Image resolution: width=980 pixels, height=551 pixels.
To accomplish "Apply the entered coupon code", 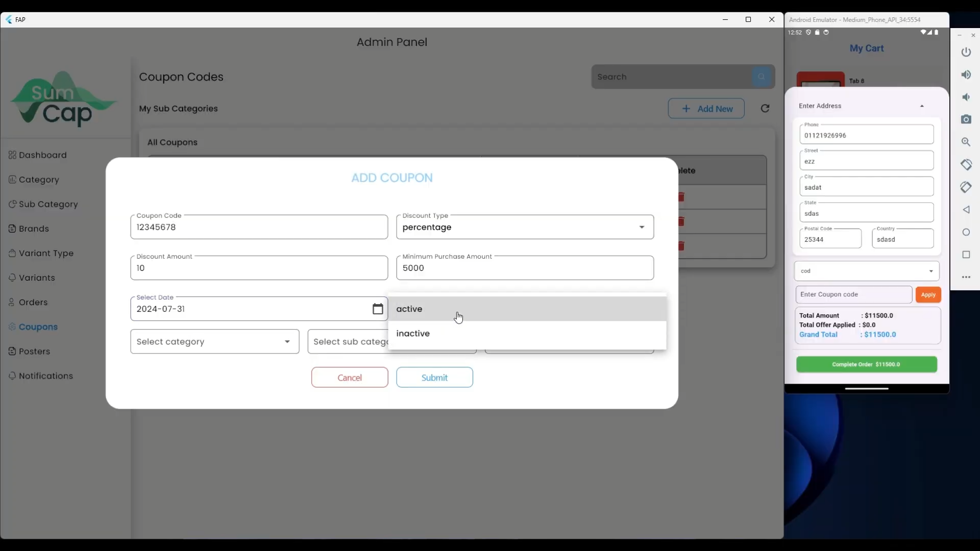I will click(928, 294).
